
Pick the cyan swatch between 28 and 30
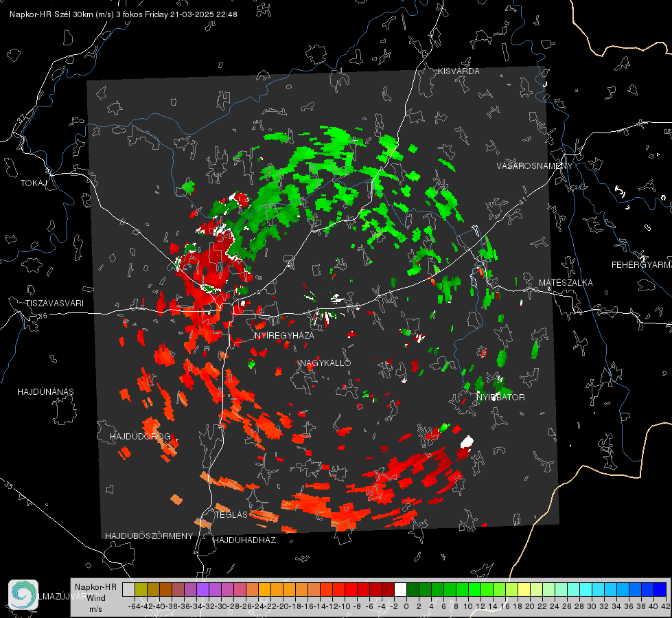(x=586, y=590)
